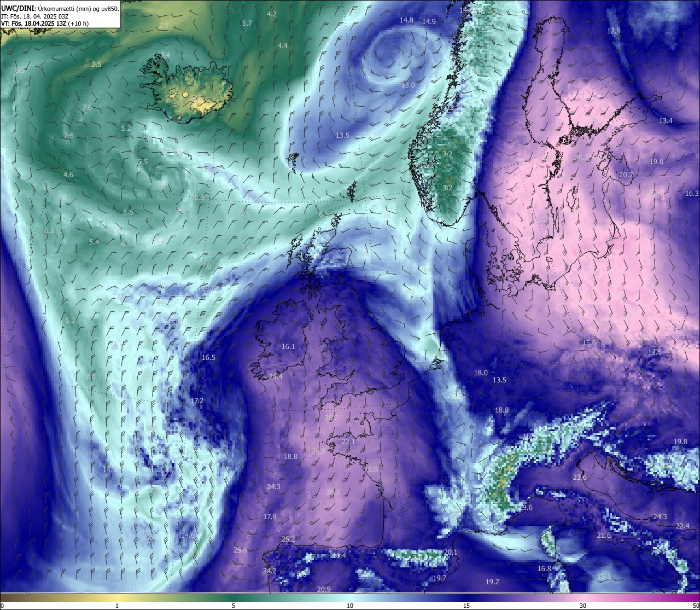Click the map value 14.9
This screenshot has width=700, height=610.
429,22
